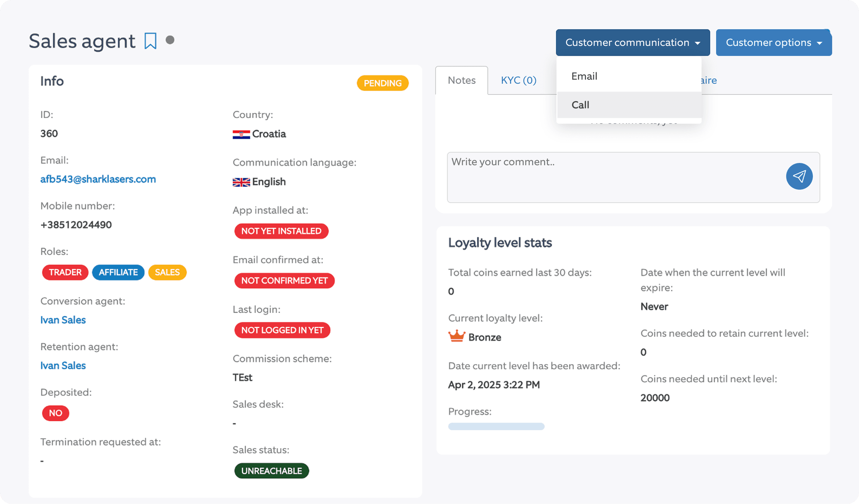
Task: Click the Croatia flag icon
Action: (241, 134)
